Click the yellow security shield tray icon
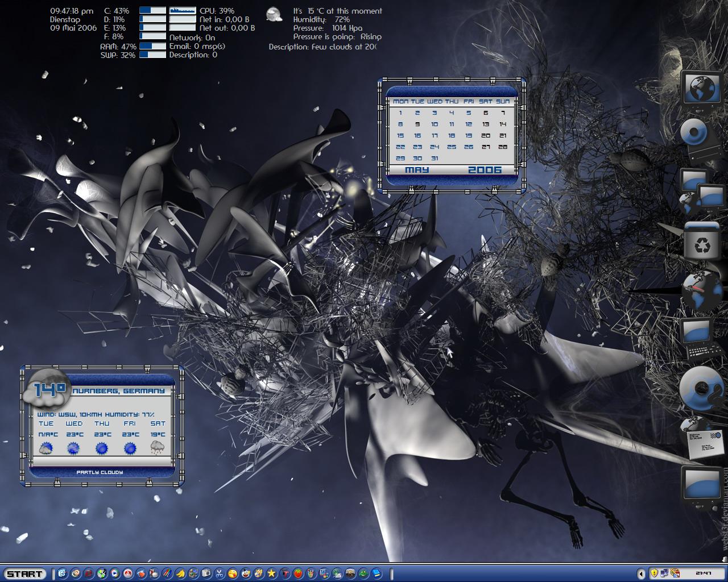Screen dimensions: 728x582 click(654, 573)
